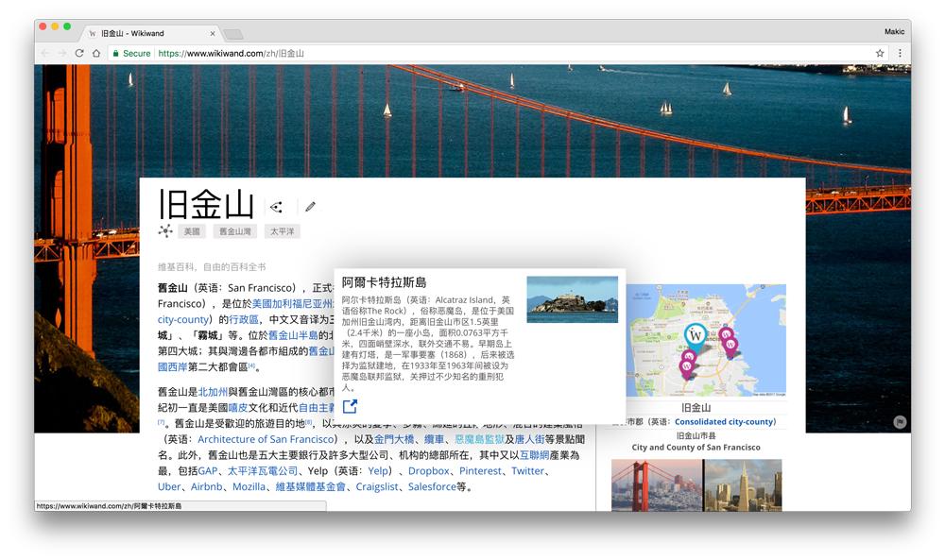Reload the page with the refresh icon
This screenshot has width=945, height=560.
[79, 53]
